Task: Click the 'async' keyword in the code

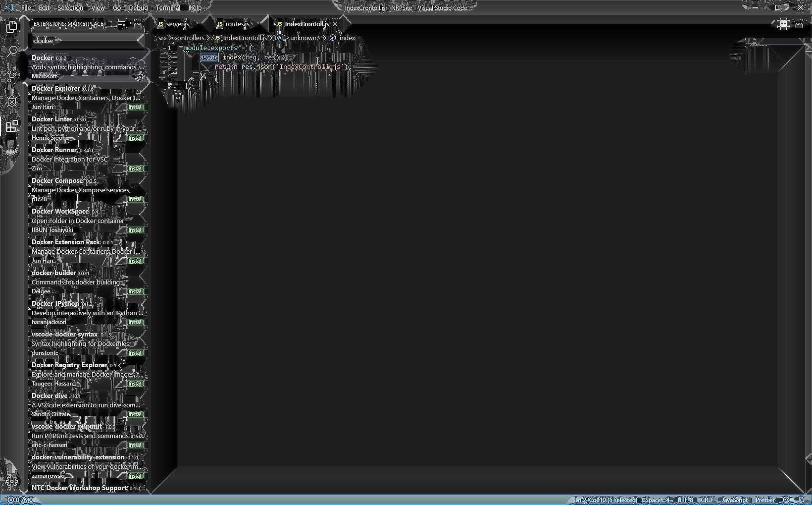Action: (209, 57)
